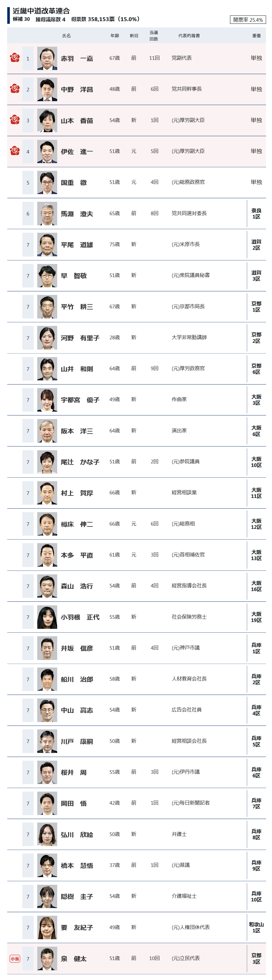Click the 年齢 column header

click(x=115, y=36)
